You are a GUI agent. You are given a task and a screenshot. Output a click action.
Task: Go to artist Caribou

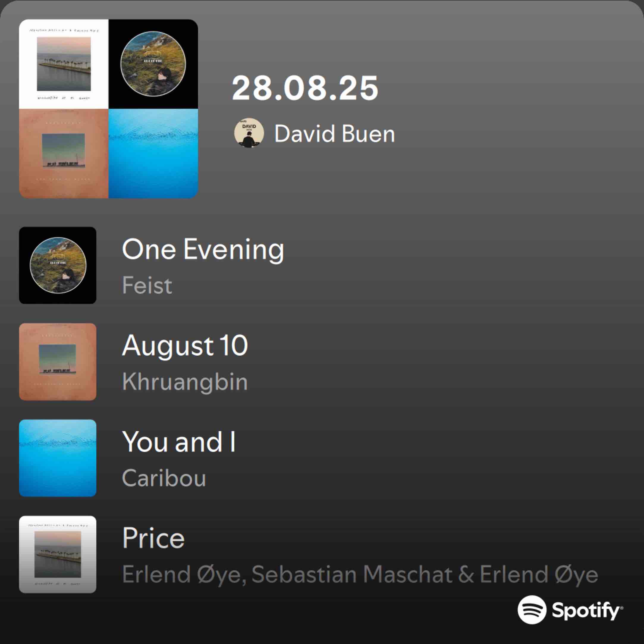click(164, 478)
